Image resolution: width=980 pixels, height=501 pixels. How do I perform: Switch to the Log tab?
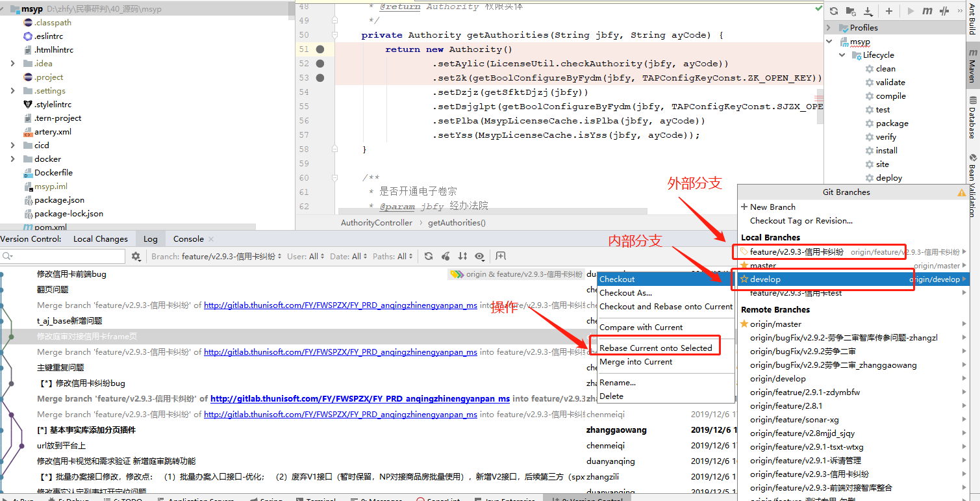(x=151, y=239)
